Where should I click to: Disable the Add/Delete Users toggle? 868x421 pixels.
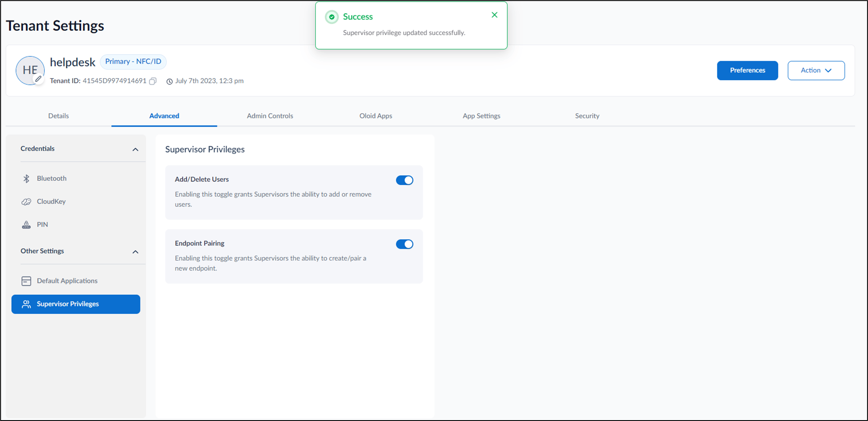(405, 180)
